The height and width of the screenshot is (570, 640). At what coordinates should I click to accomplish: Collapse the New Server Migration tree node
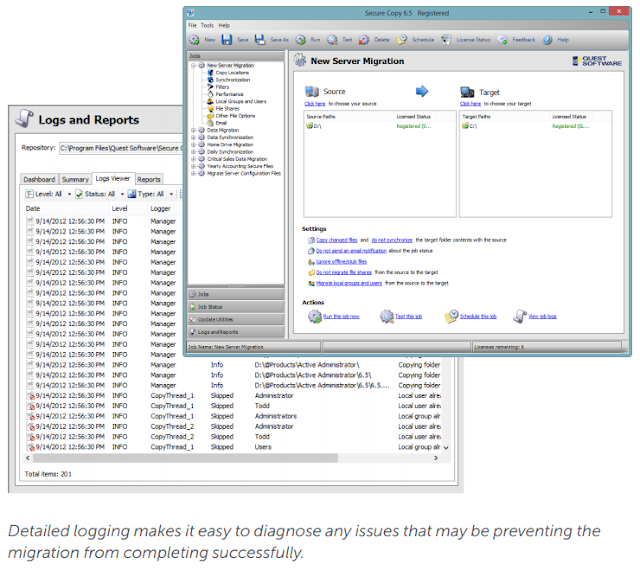(194, 65)
